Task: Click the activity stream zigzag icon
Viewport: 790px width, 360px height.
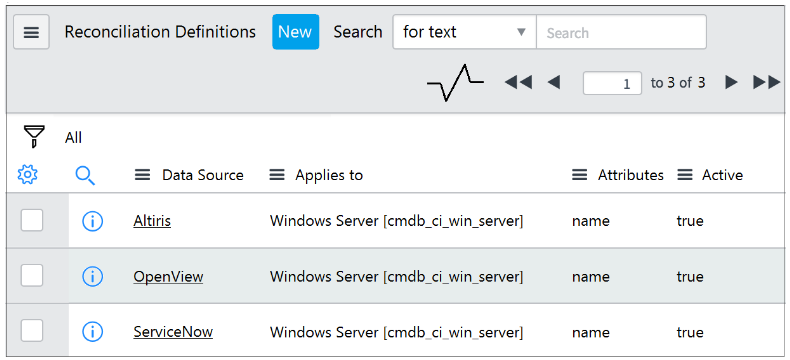Action: pos(455,83)
